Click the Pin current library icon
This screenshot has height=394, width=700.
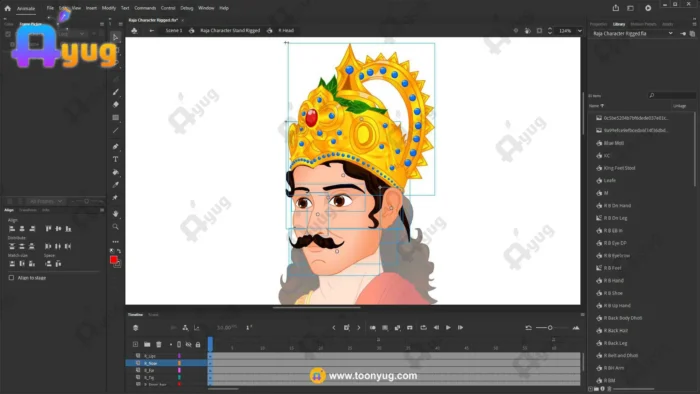pyautogui.click(x=683, y=33)
